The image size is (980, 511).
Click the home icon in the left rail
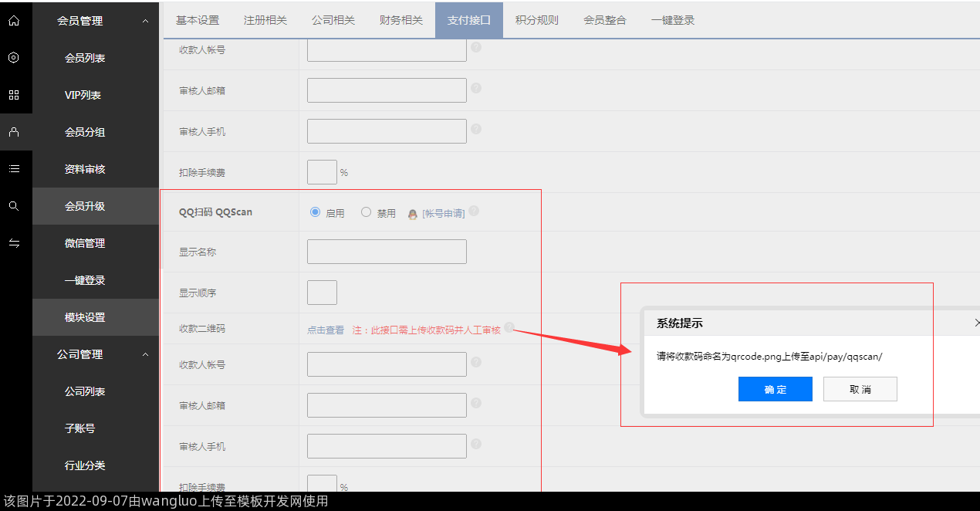14,21
